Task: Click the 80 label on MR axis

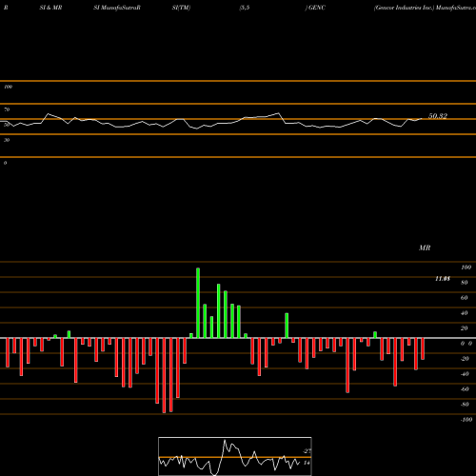Action: click(465, 283)
